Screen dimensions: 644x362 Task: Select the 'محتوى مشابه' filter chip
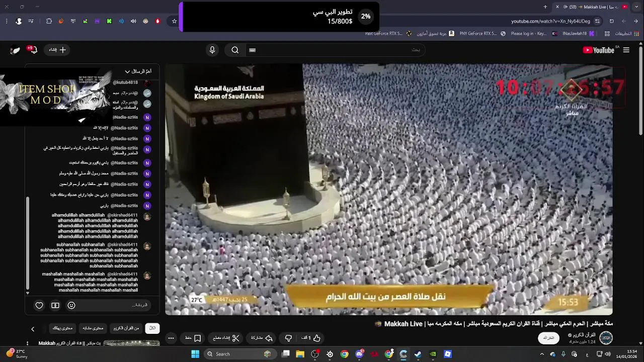[93, 328]
